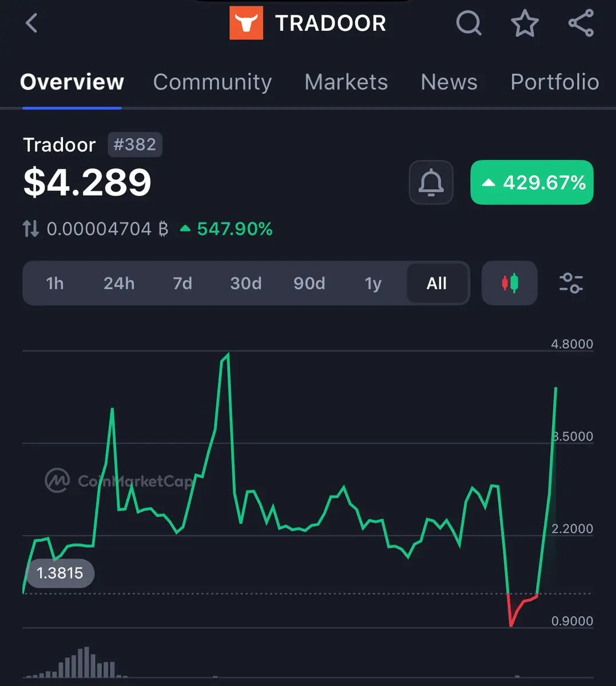Select the 30d chart range
Viewport: 616px width, 686px height.
pos(246,283)
